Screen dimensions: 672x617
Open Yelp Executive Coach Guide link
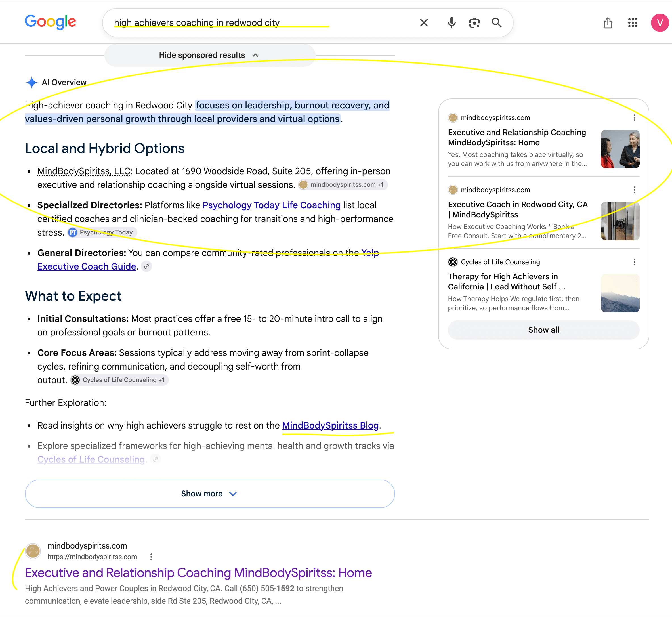pyautogui.click(x=87, y=266)
